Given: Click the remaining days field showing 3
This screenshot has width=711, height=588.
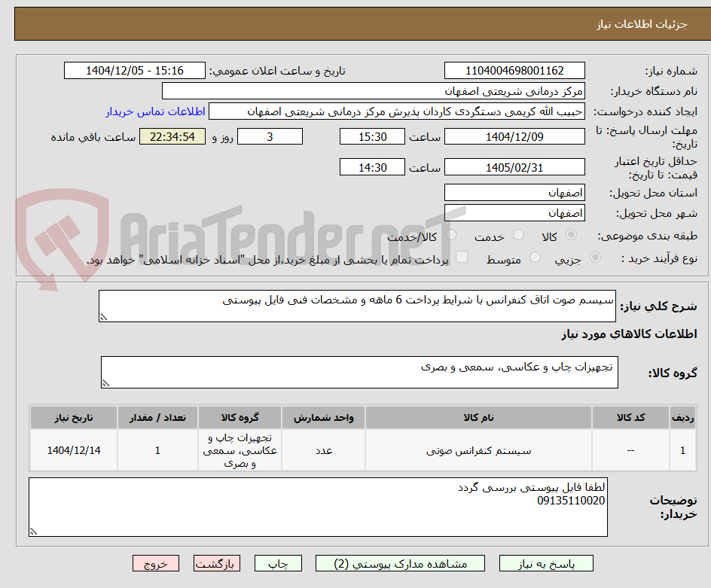Looking at the screenshot, I should 270,136.
